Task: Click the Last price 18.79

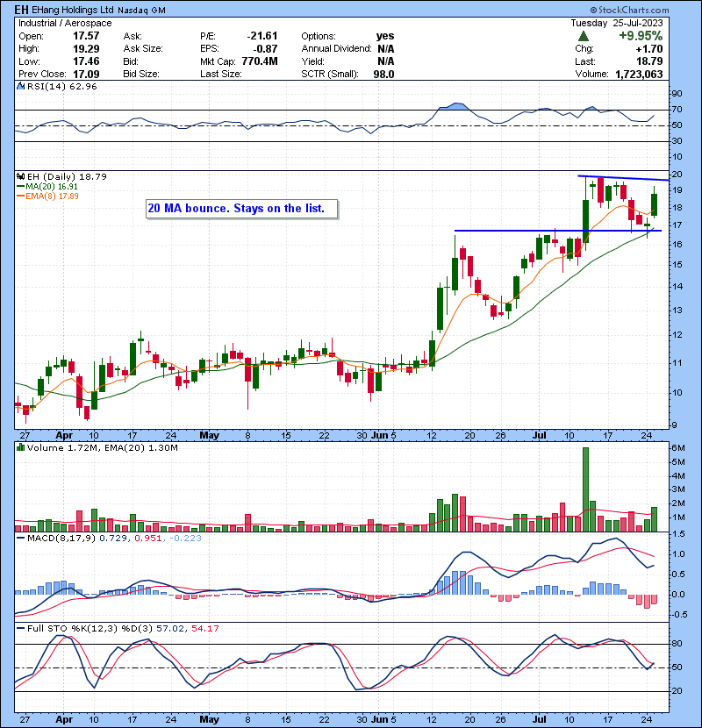Action: (x=649, y=61)
